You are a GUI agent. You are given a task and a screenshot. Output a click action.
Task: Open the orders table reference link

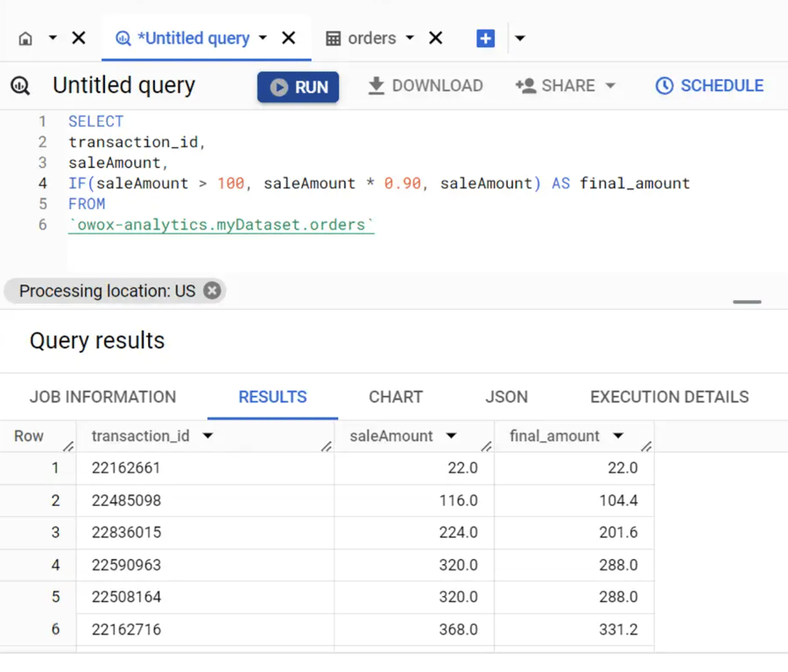(x=222, y=225)
